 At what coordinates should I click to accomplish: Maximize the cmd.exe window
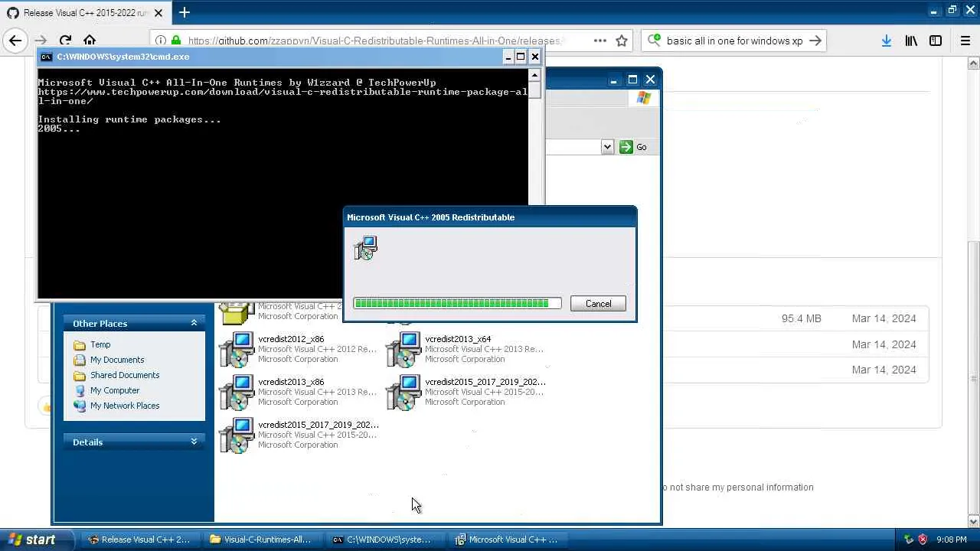[521, 57]
